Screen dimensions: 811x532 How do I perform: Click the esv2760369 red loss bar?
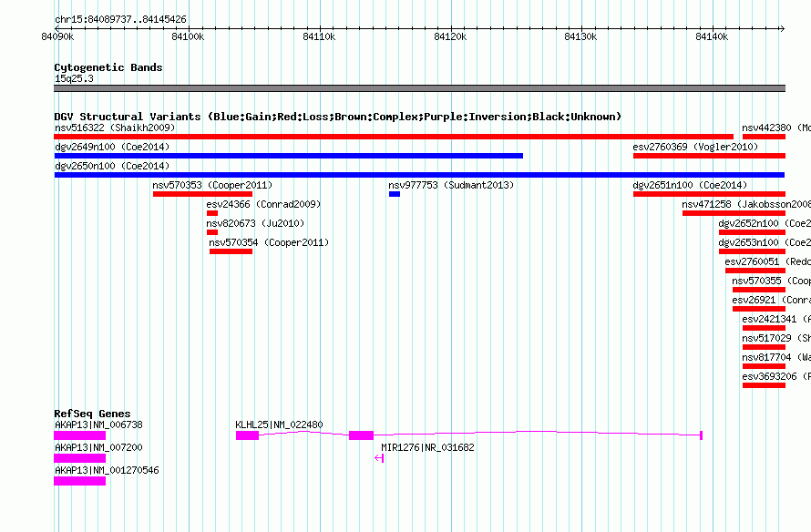[x=709, y=156]
